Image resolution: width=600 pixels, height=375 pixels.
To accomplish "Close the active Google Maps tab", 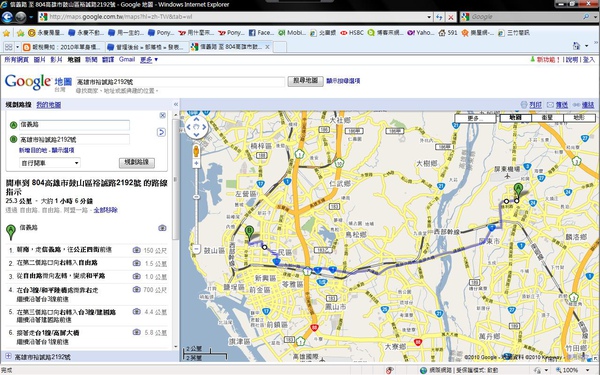I will point(267,47).
